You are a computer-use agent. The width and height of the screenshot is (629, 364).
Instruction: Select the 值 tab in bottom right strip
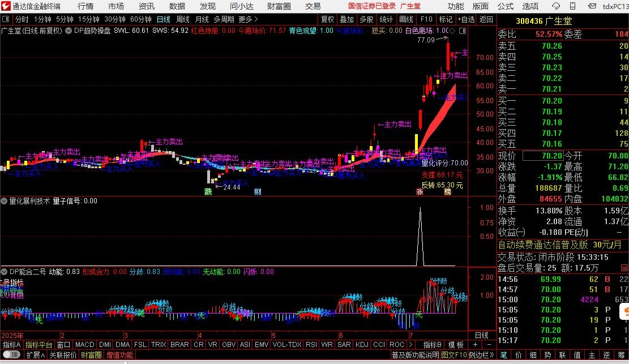click(577, 355)
